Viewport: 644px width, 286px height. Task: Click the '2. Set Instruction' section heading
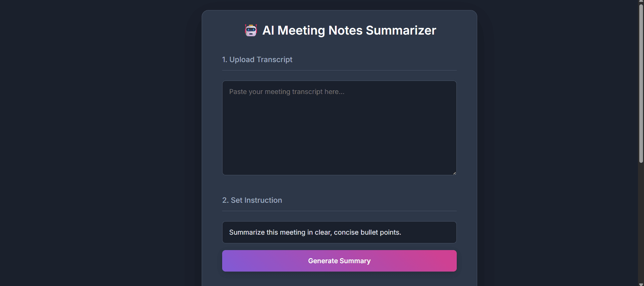click(x=252, y=200)
